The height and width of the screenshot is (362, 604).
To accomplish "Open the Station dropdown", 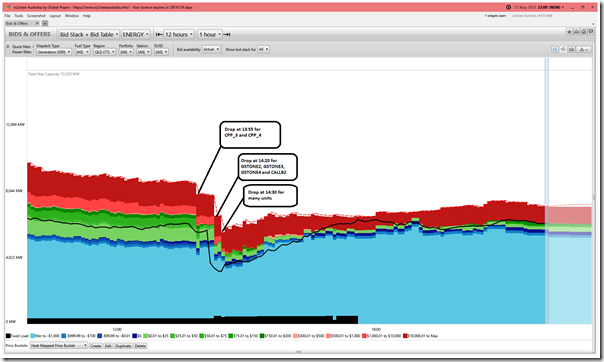I will [x=144, y=52].
